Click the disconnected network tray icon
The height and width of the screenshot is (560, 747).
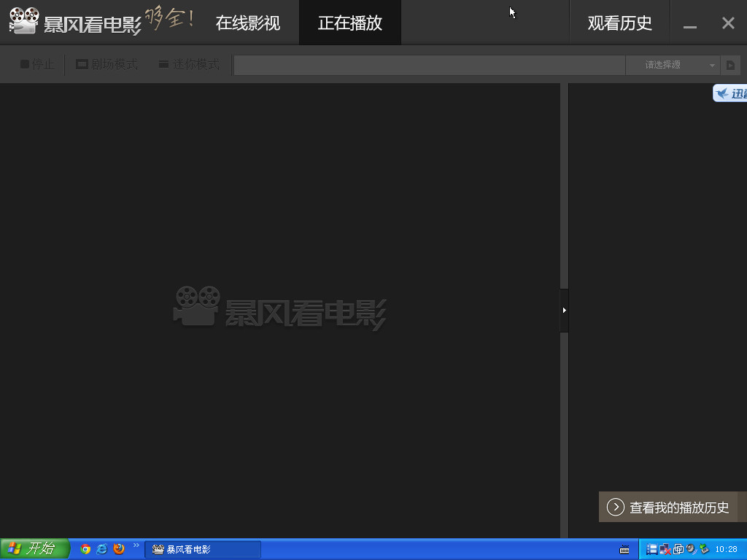[665, 550]
